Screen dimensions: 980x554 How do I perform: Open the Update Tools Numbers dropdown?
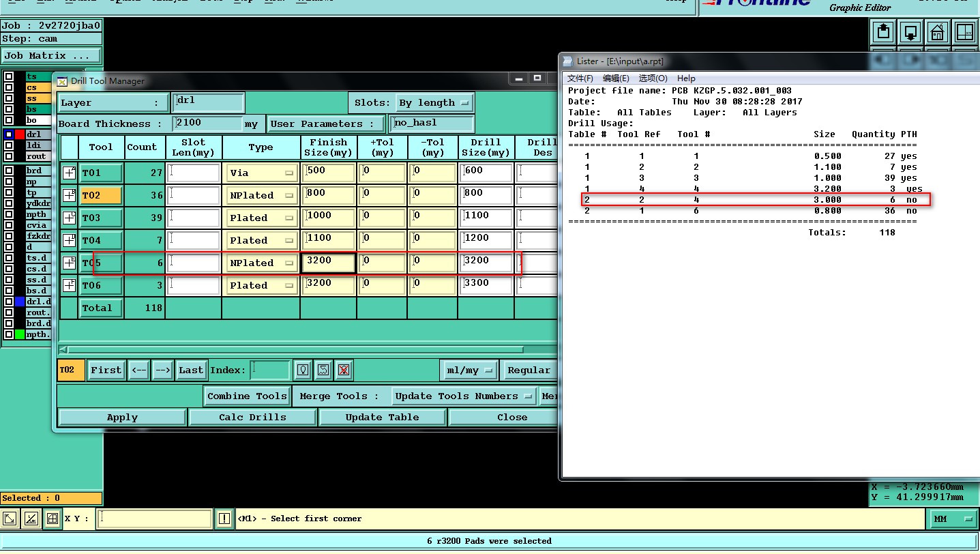(464, 396)
